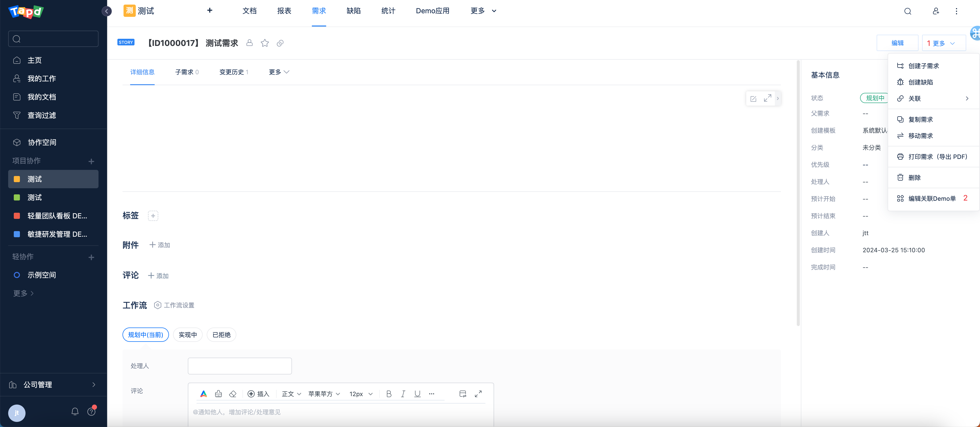Choose 删除 from menu

(933, 178)
